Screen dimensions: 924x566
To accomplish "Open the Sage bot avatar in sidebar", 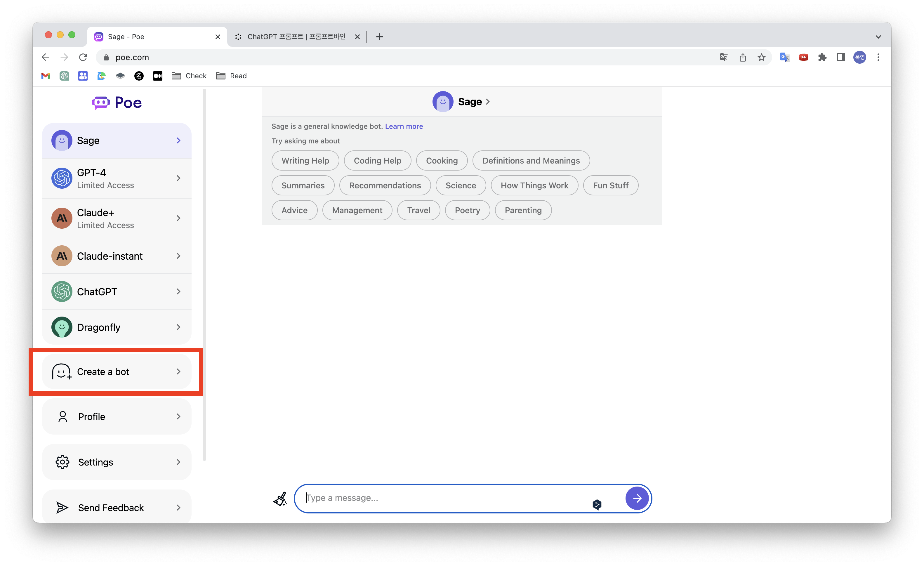I will coord(62,140).
